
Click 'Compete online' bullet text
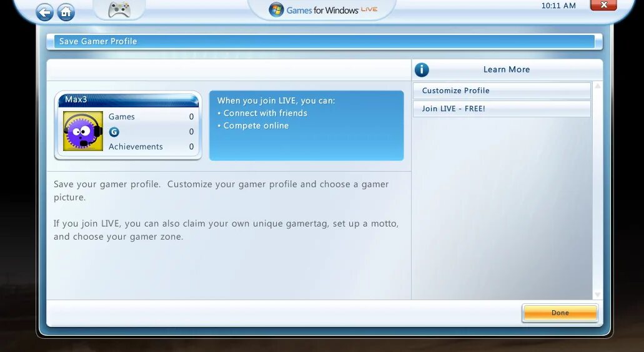tap(256, 126)
